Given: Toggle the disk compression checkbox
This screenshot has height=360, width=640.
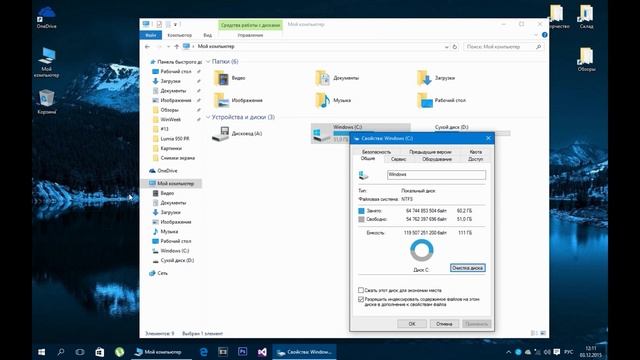Looking at the screenshot, I should pyautogui.click(x=361, y=290).
